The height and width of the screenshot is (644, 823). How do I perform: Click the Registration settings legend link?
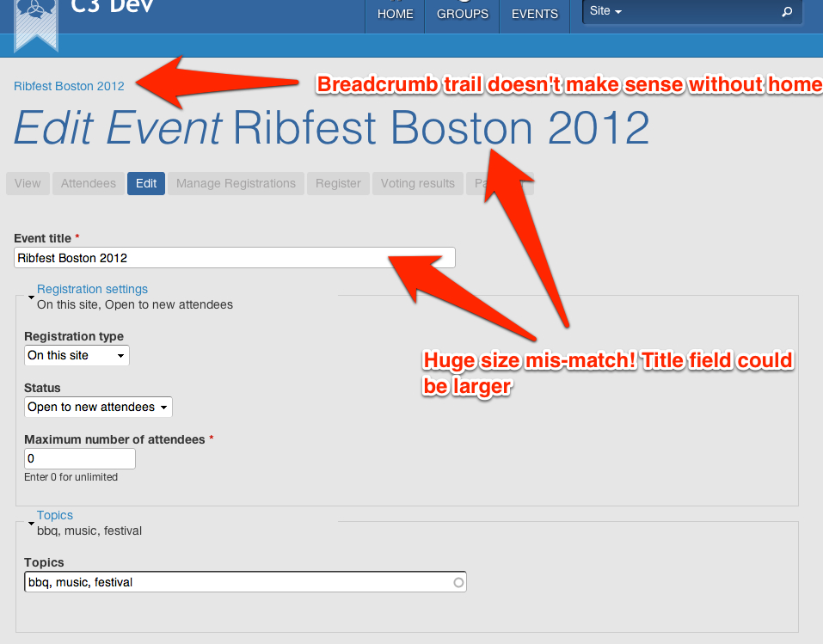(92, 289)
